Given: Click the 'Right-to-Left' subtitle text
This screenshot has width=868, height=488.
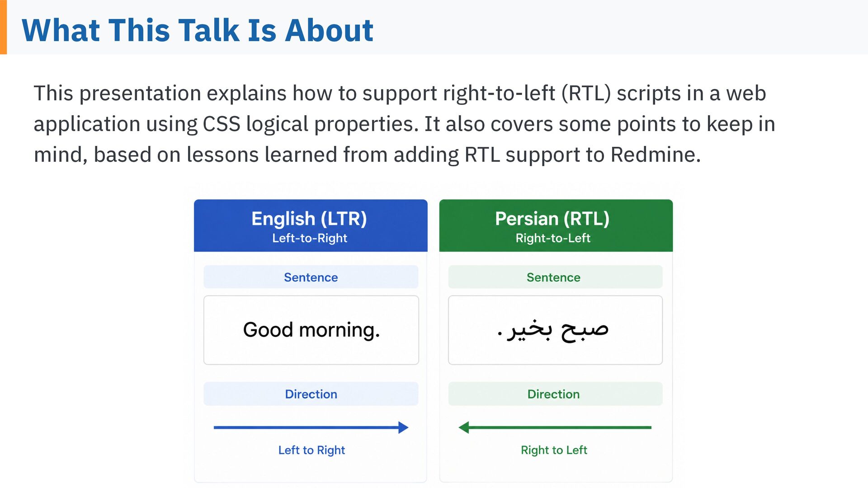Looking at the screenshot, I should point(553,238).
